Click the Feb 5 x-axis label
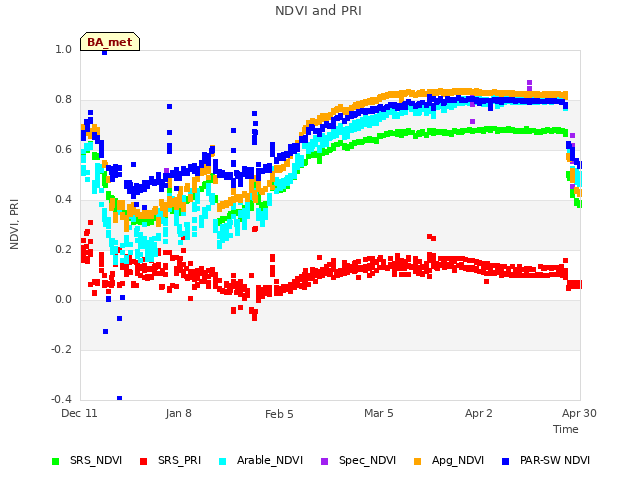Screen dimensions: 640x480 click(279, 414)
